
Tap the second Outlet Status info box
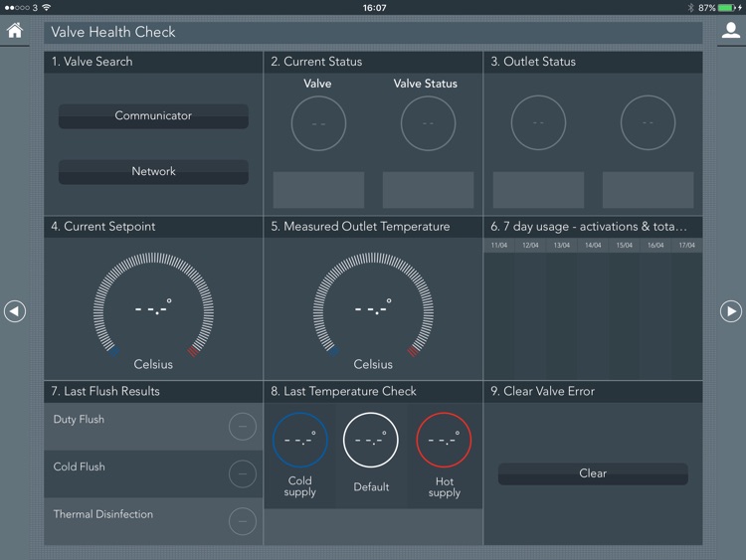pyautogui.click(x=648, y=190)
